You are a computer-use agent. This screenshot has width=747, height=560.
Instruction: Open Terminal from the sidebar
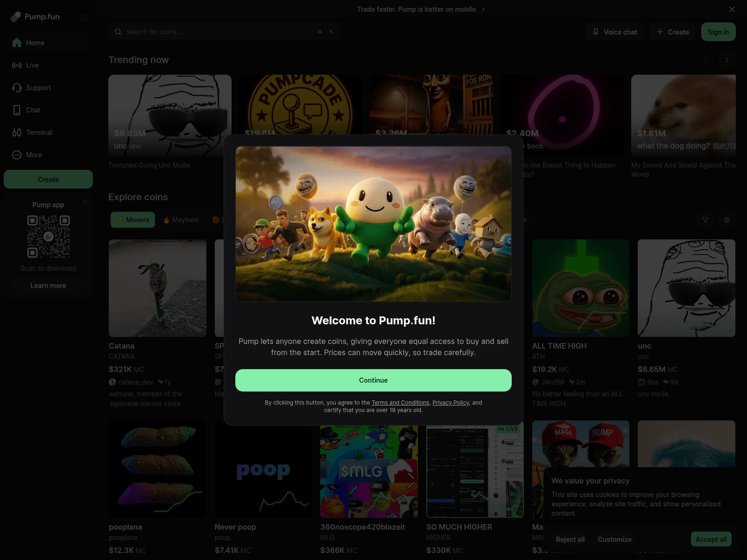[x=39, y=133]
